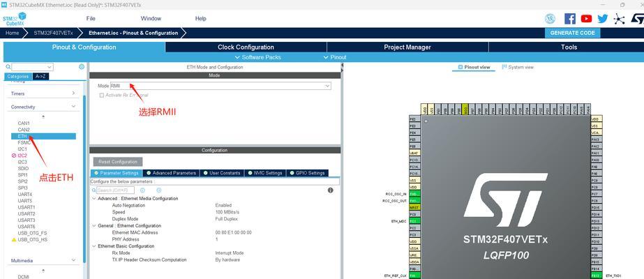This screenshot has width=644, height=279.
Task: Open the ST YouTube channel icon
Action: click(587, 18)
